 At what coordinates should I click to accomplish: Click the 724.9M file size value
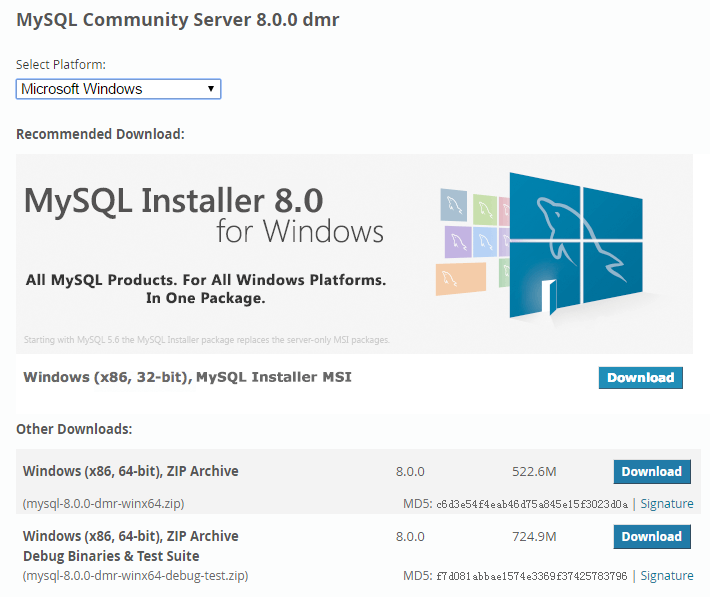tap(534, 537)
